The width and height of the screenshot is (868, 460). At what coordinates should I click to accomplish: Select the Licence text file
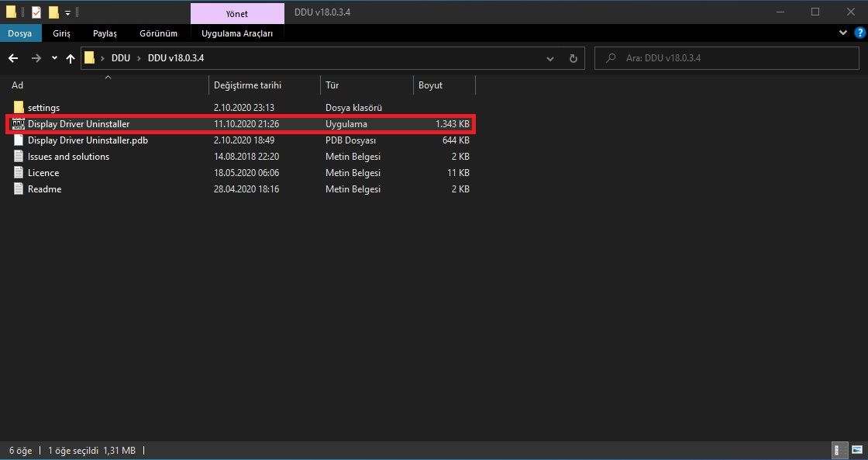[x=43, y=173]
